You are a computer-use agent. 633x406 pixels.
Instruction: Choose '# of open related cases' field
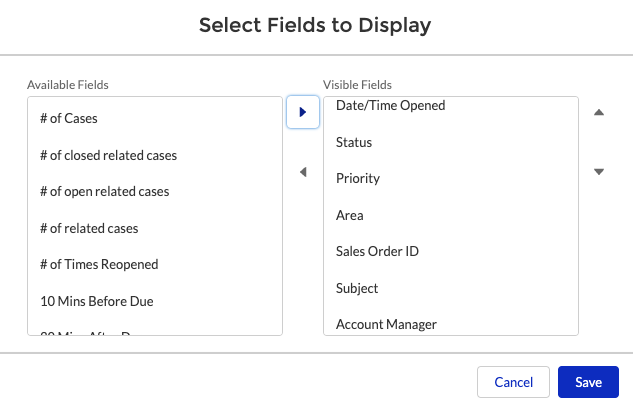(155, 191)
